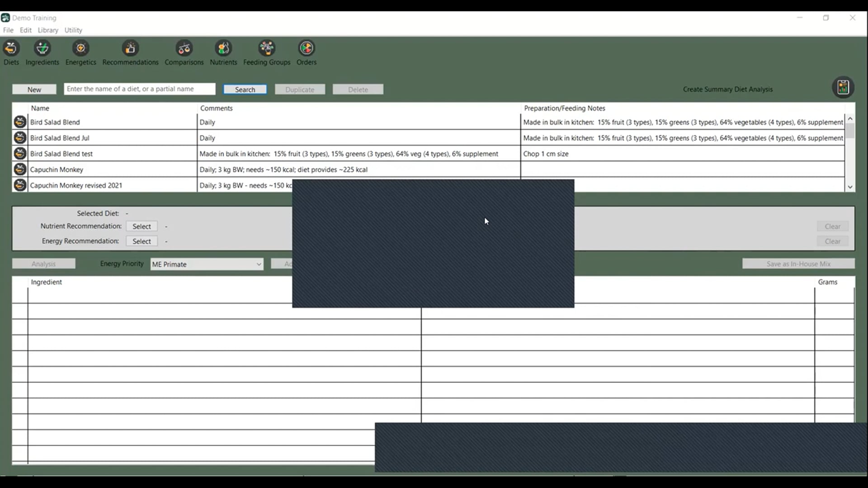Screen dimensions: 868x488
Task: Click Select for Nutrient Recommendation
Action: [x=142, y=226]
